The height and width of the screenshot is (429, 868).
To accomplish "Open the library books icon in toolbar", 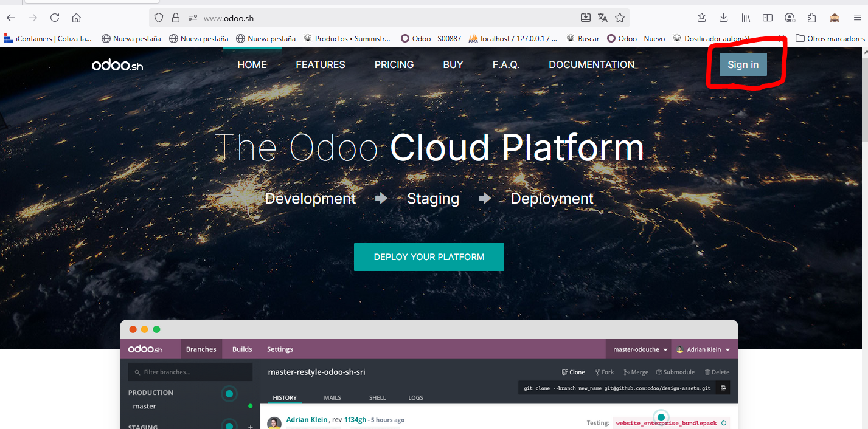I will tap(746, 18).
